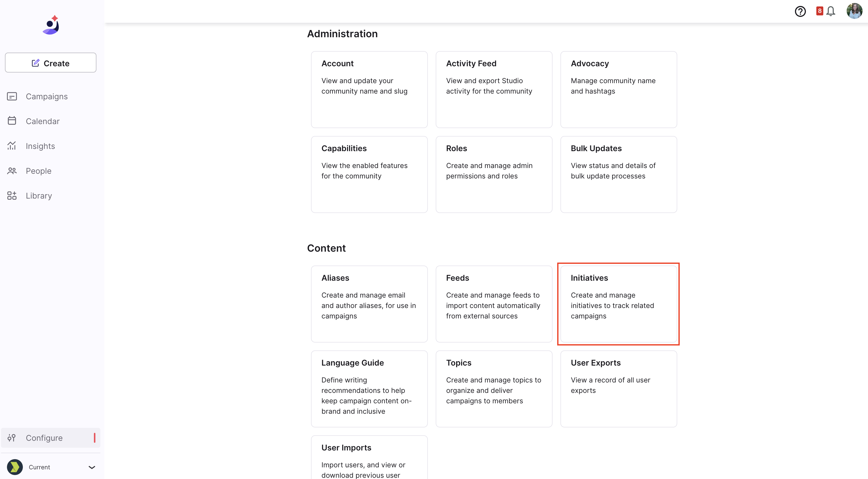Open the Bulk Updates card
The height and width of the screenshot is (479, 868).
[x=618, y=174]
